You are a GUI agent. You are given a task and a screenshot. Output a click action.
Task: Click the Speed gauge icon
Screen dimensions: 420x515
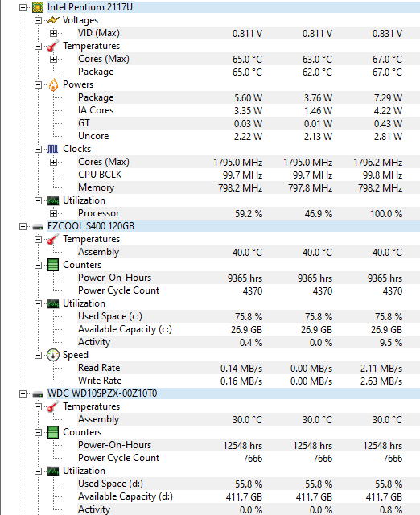point(53,355)
